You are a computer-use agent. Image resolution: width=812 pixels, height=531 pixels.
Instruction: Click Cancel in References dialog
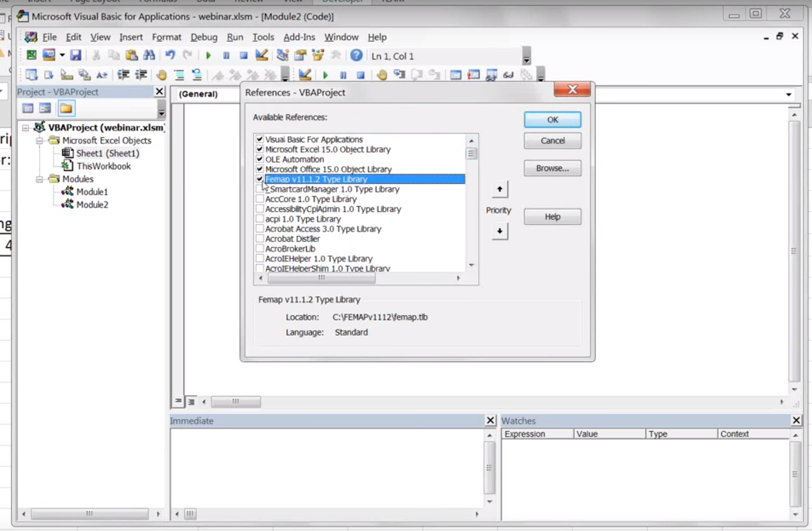[552, 140]
